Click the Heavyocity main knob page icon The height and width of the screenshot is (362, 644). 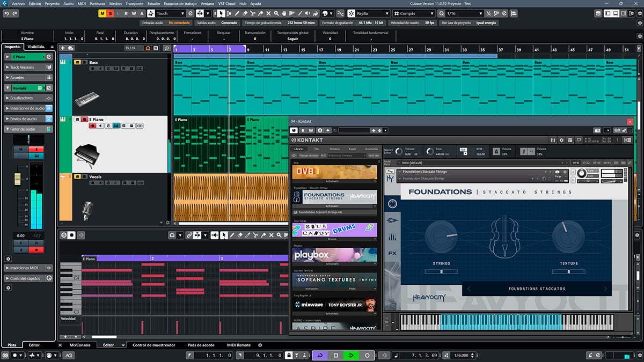pyautogui.click(x=392, y=204)
